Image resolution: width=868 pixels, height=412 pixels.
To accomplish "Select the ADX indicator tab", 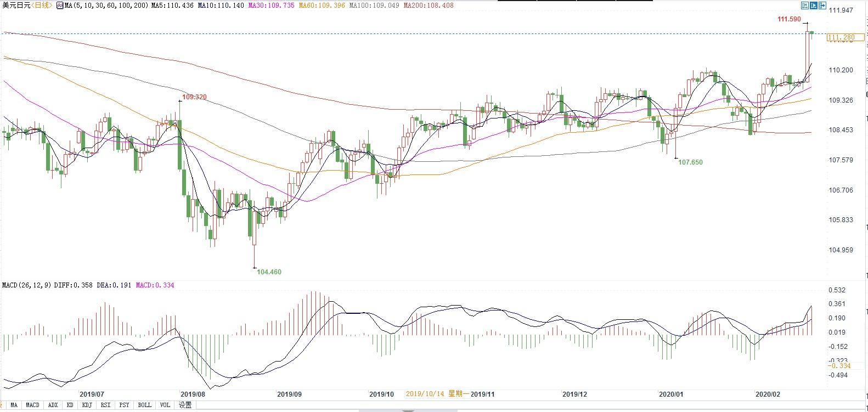I will (53, 405).
